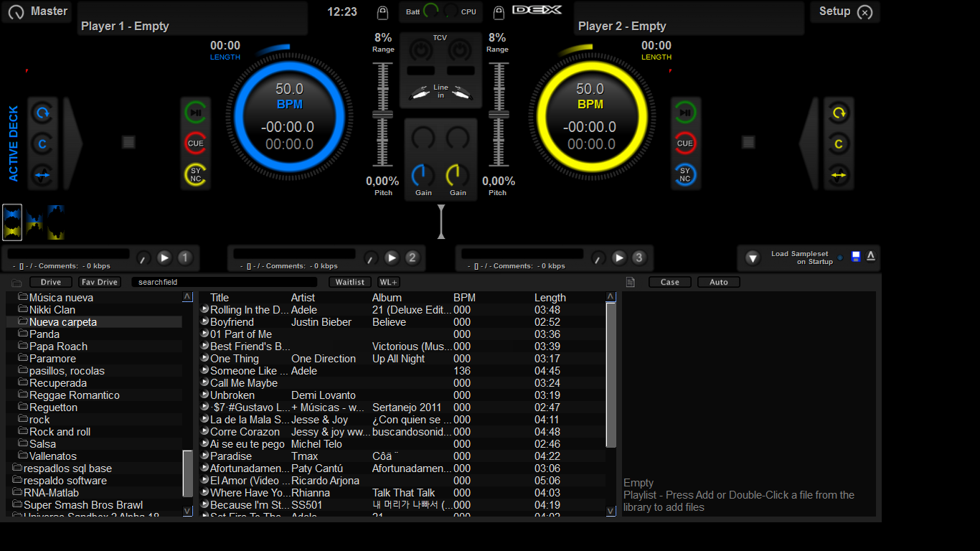Hit the red CUE button on Player 2
Image resolution: width=980 pixels, height=551 pixels.
click(686, 143)
